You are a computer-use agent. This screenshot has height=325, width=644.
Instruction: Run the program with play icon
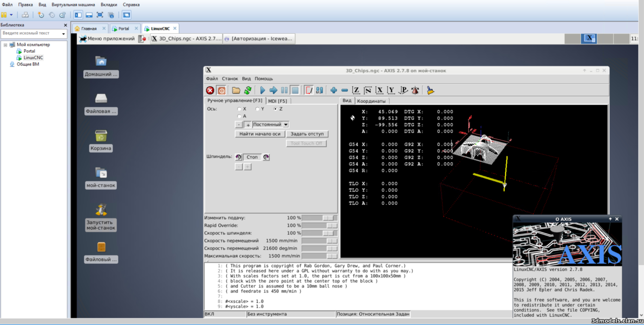(x=262, y=90)
